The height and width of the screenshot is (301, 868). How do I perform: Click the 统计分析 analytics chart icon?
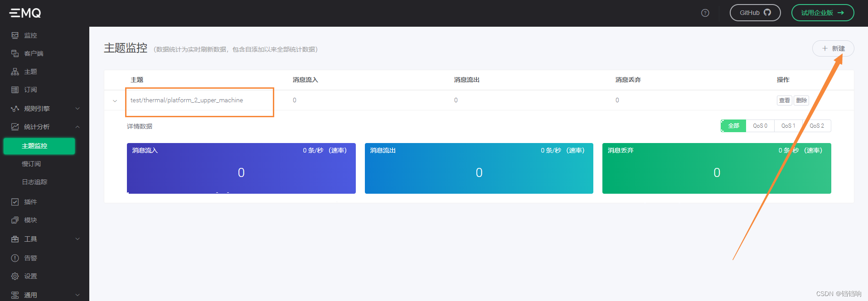coord(15,127)
